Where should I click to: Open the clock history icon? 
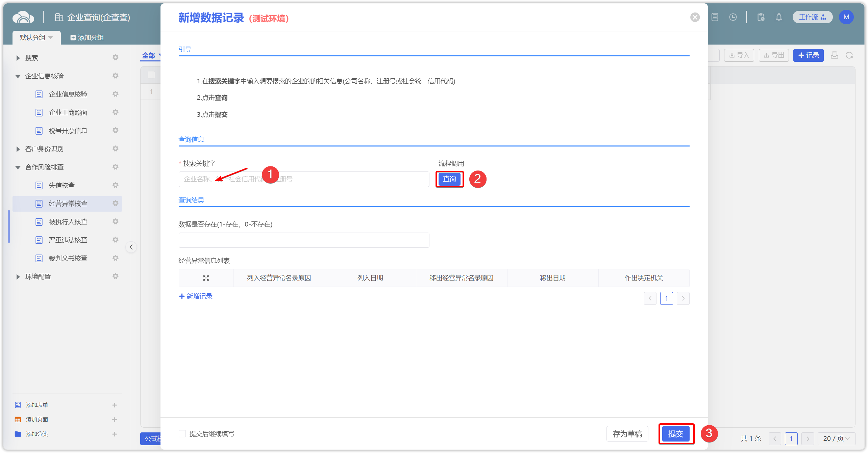pyautogui.click(x=733, y=17)
